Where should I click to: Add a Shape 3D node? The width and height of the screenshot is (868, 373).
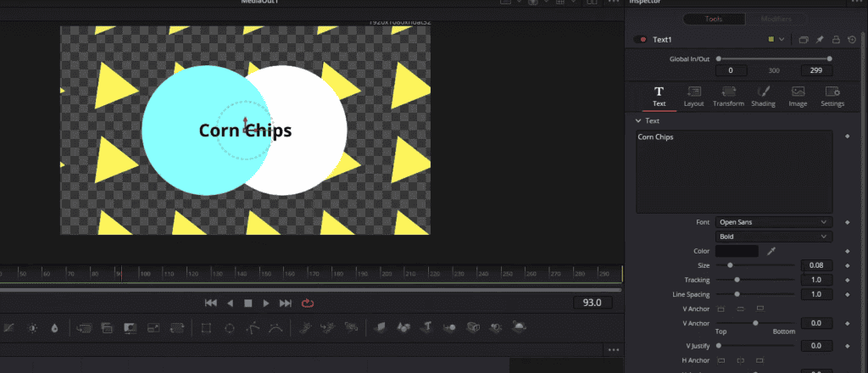pyautogui.click(x=403, y=327)
